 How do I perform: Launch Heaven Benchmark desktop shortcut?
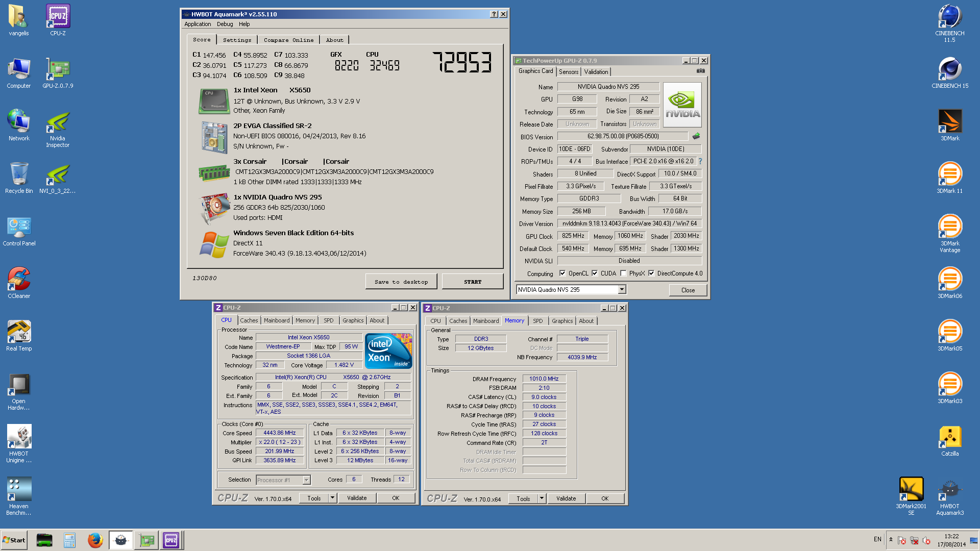[19, 496]
